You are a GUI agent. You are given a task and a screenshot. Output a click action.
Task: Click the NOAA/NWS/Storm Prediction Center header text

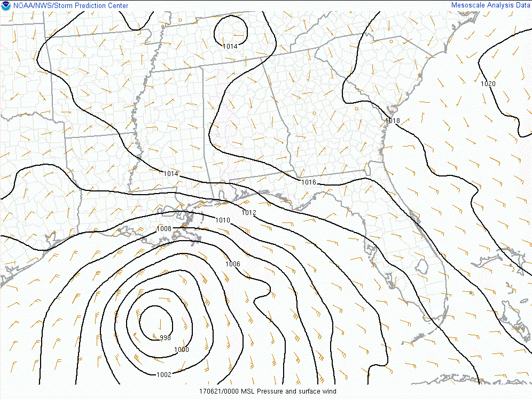pyautogui.click(x=71, y=6)
